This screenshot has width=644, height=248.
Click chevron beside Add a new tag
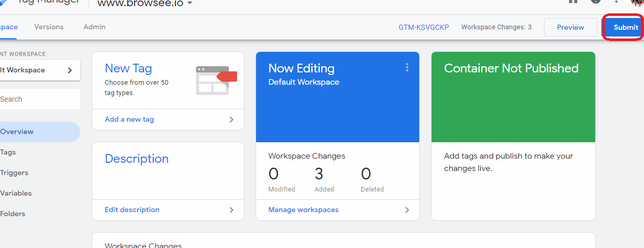231,120
